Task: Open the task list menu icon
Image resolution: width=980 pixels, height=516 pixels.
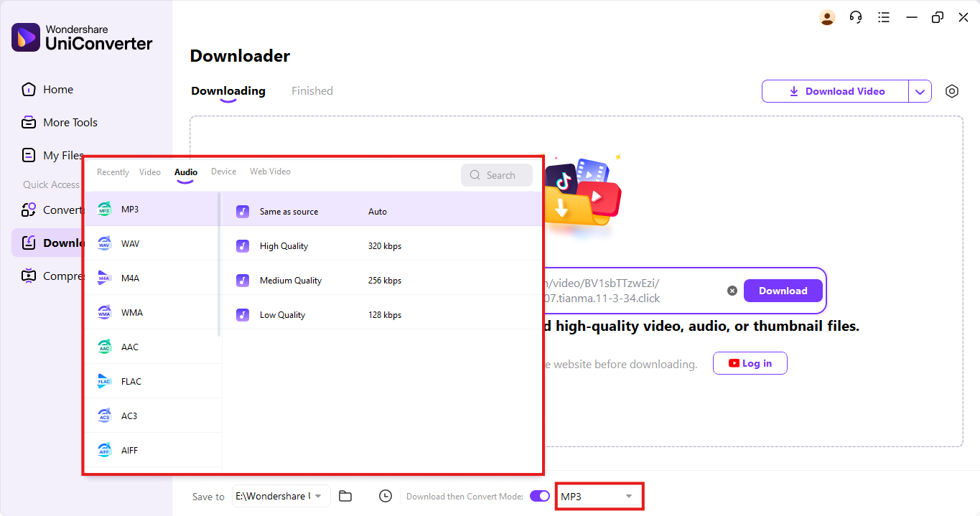Action: 884,17
